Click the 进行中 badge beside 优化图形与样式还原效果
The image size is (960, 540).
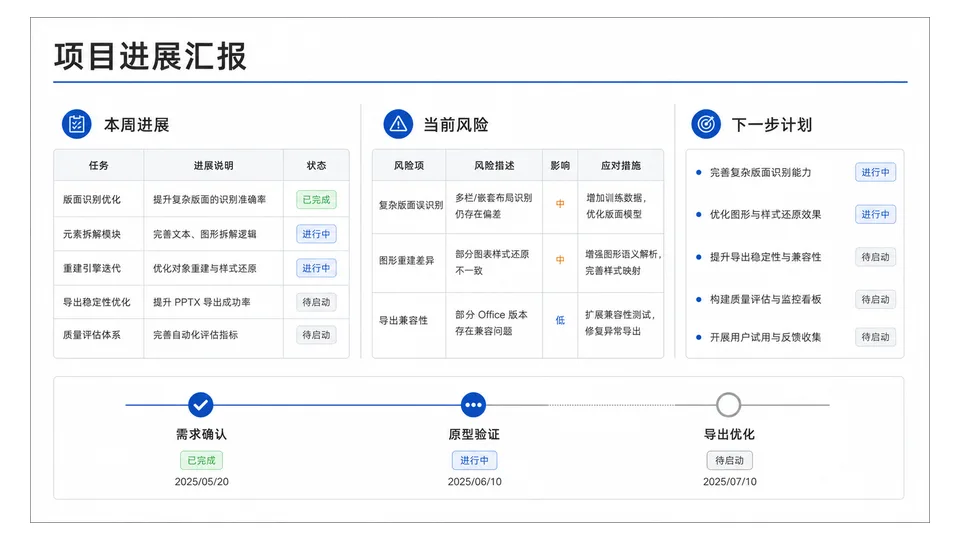point(876,214)
